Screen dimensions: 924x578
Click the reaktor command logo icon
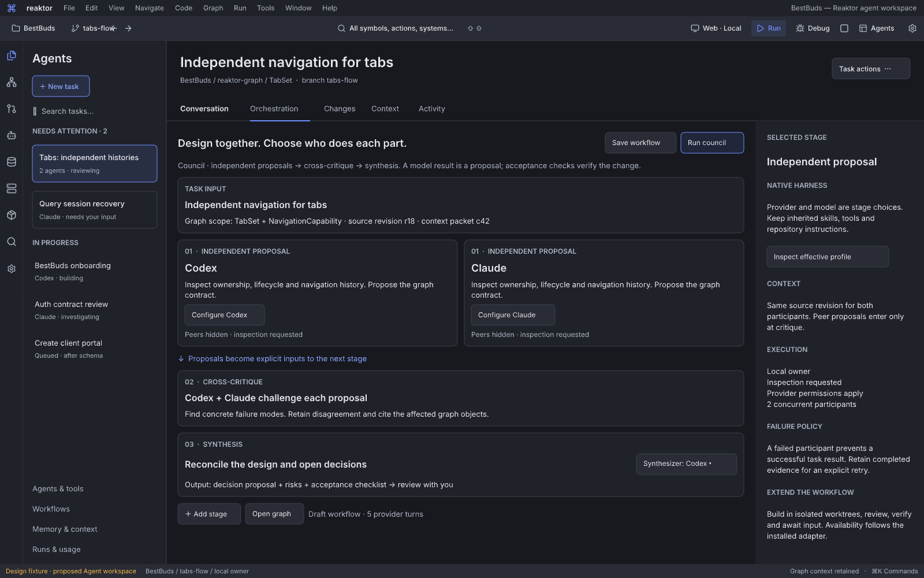(12, 8)
